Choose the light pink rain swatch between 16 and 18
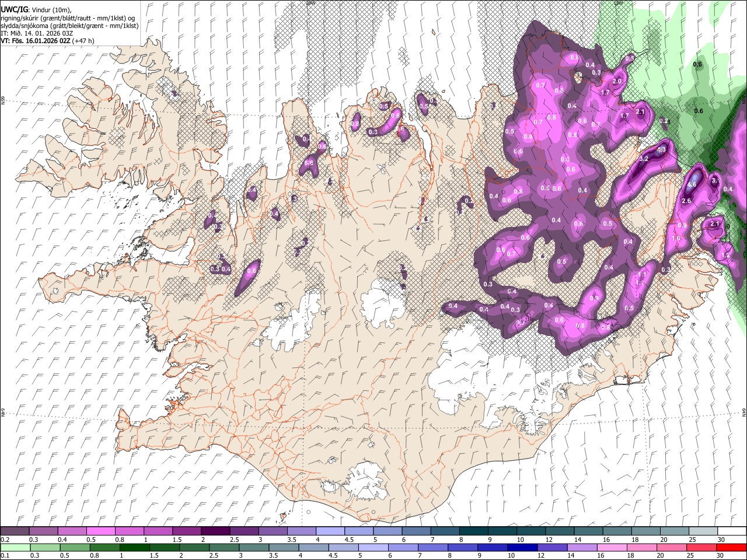The image size is (747, 560). pyautogui.click(x=613, y=547)
